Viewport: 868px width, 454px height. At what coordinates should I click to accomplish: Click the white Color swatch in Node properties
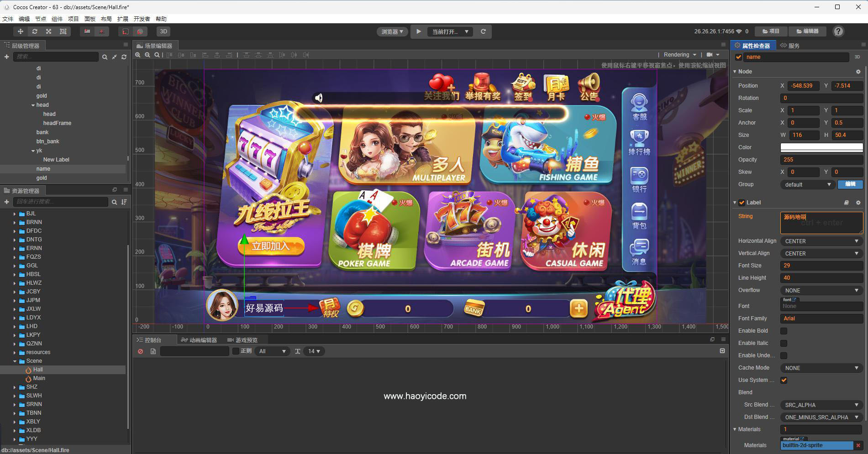point(821,147)
